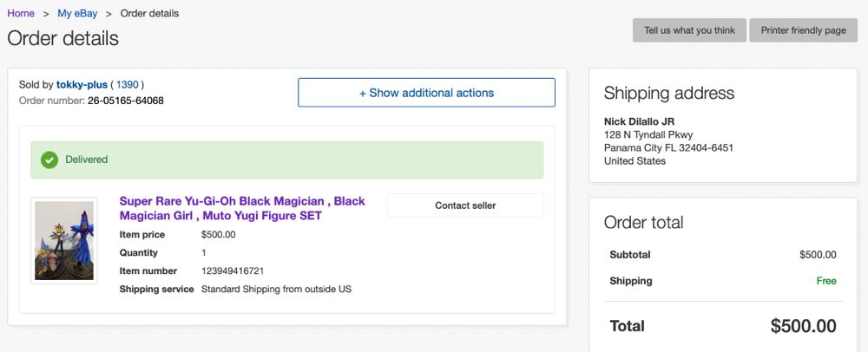This screenshot has height=352, width=868.
Task: Click the Contact seller button
Action: tap(464, 205)
